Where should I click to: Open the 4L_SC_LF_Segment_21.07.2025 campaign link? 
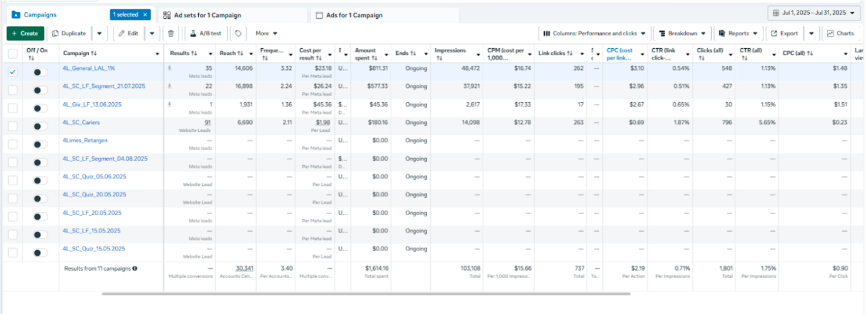point(104,86)
